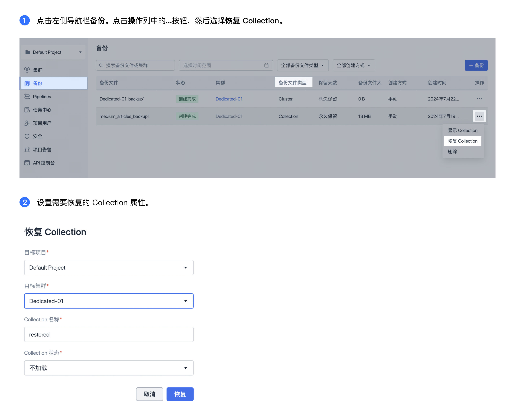
Task: Click the 取消 button
Action: pyautogui.click(x=149, y=394)
